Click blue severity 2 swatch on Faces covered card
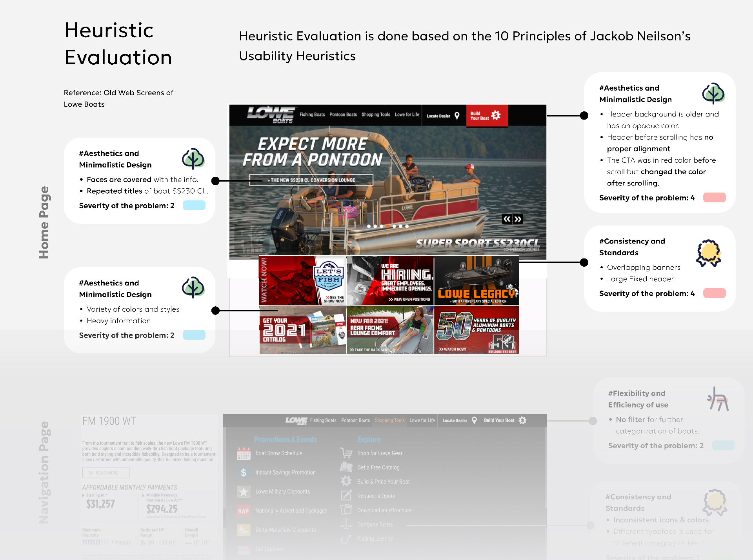The height and width of the screenshot is (560, 753). (x=194, y=205)
